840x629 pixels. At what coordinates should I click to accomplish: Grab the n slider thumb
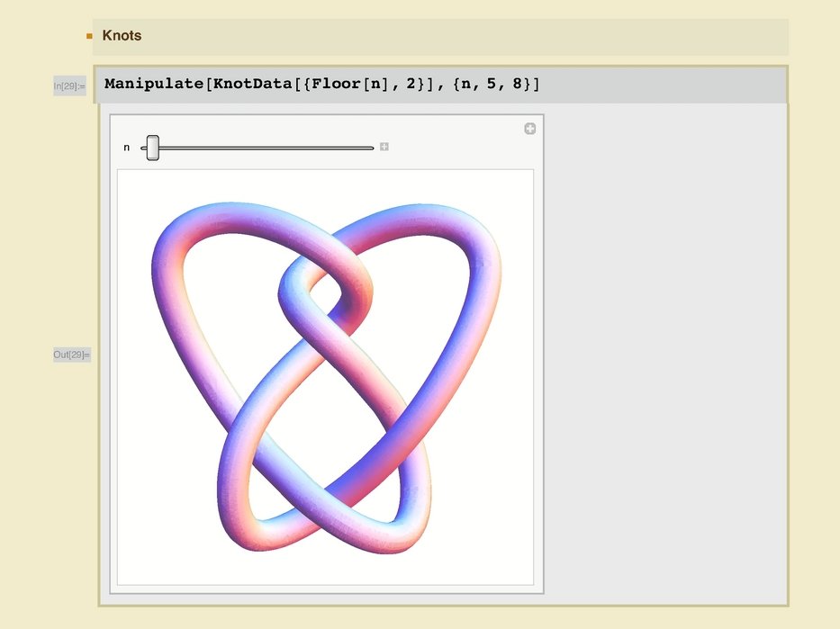point(152,147)
